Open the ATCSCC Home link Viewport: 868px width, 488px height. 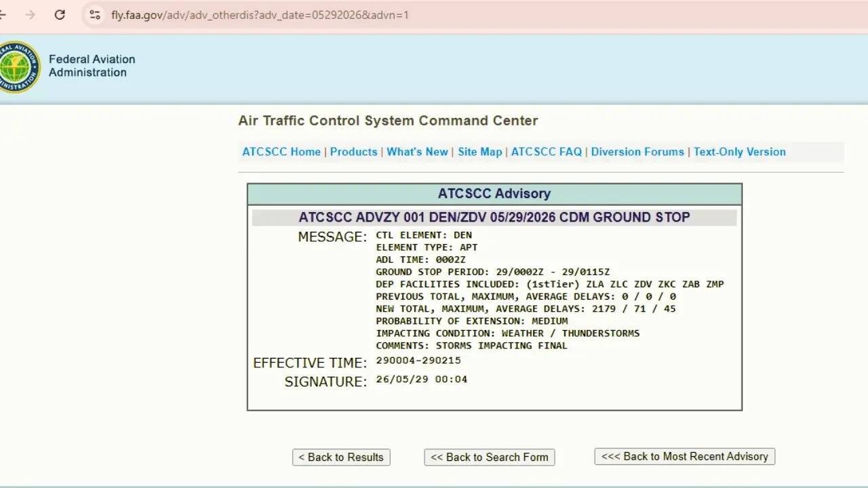pyautogui.click(x=281, y=152)
